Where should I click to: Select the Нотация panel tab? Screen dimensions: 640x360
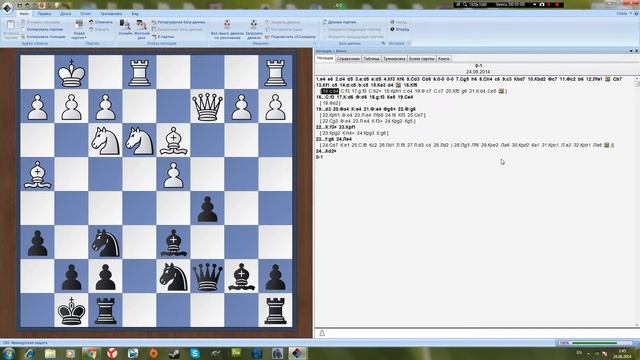(325, 58)
